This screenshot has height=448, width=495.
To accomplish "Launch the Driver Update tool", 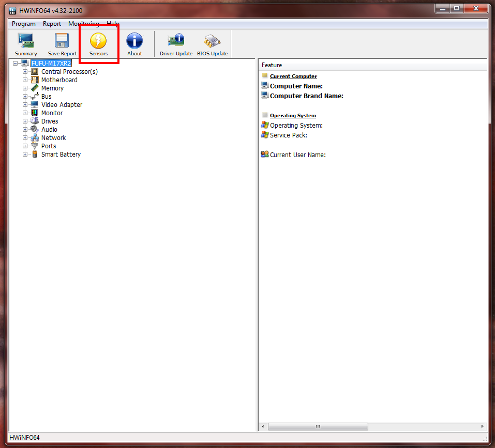I will (x=176, y=44).
